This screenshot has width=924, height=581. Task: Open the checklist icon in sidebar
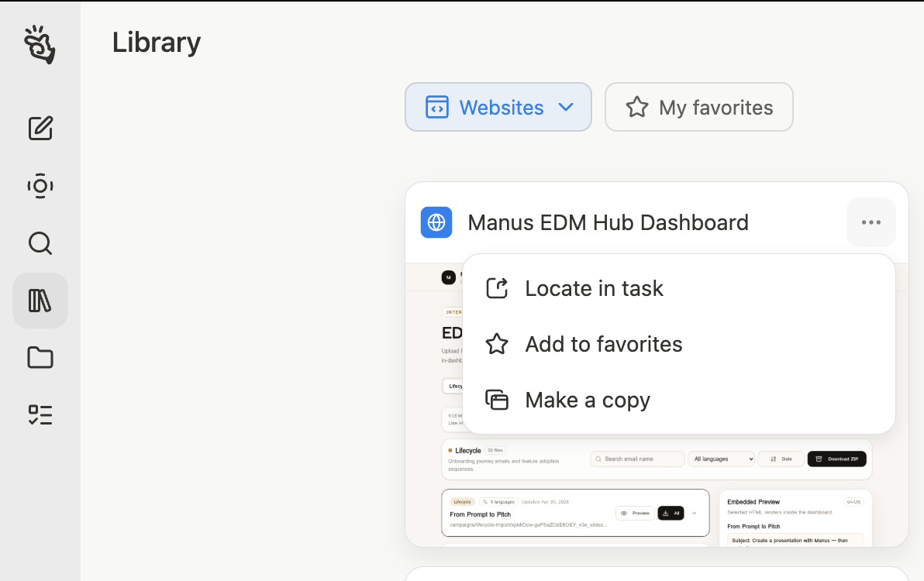coord(40,415)
